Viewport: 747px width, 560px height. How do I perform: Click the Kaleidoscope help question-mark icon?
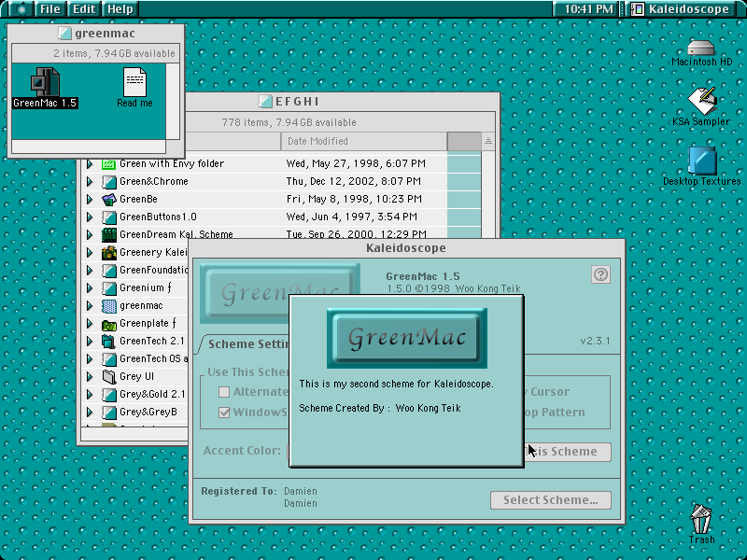click(600, 274)
